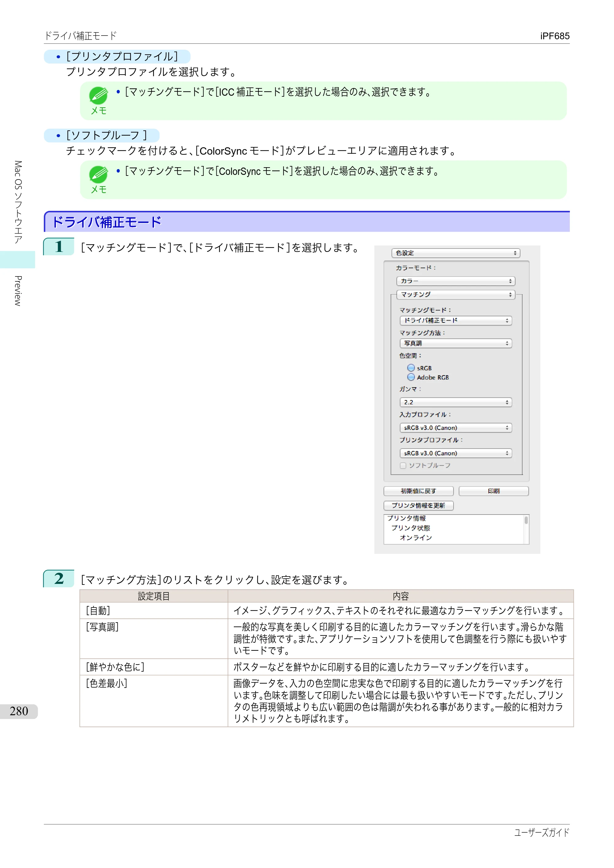The width and height of the screenshot is (614, 868).
Task: Select the オンライン status row
Action: (x=416, y=537)
